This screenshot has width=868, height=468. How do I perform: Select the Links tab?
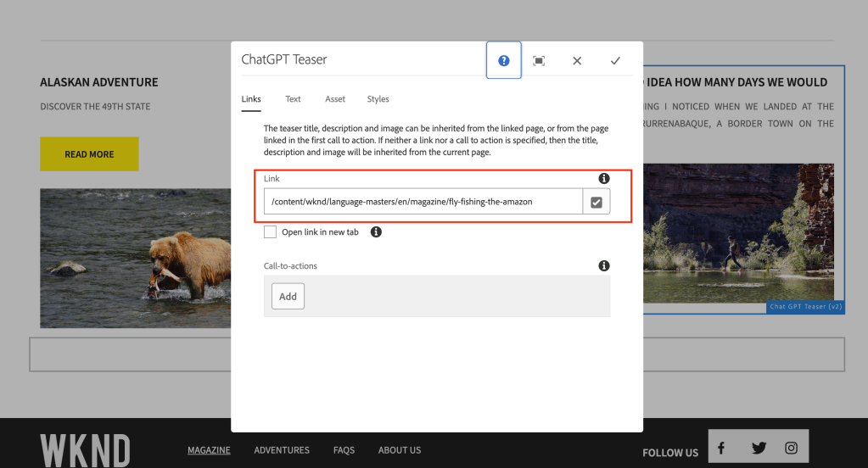251,99
